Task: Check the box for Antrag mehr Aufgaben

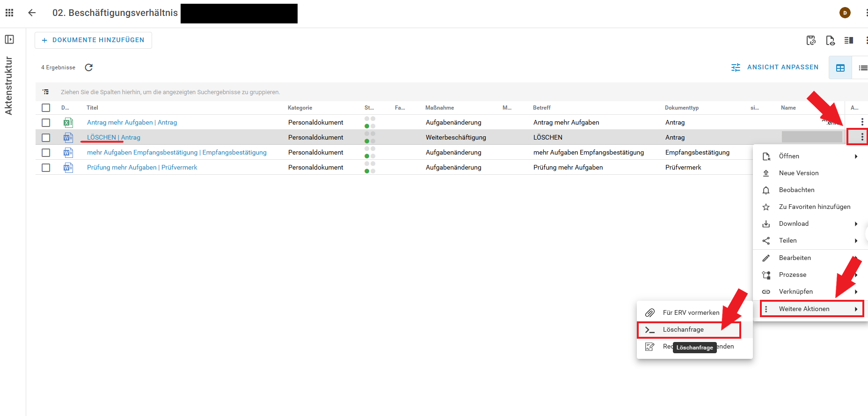Action: (x=46, y=123)
